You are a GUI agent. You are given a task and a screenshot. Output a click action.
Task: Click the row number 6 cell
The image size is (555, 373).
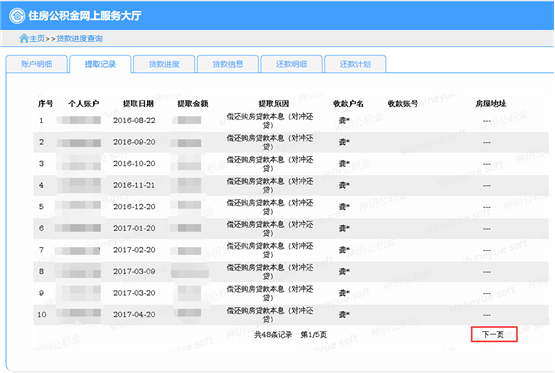[x=41, y=228]
